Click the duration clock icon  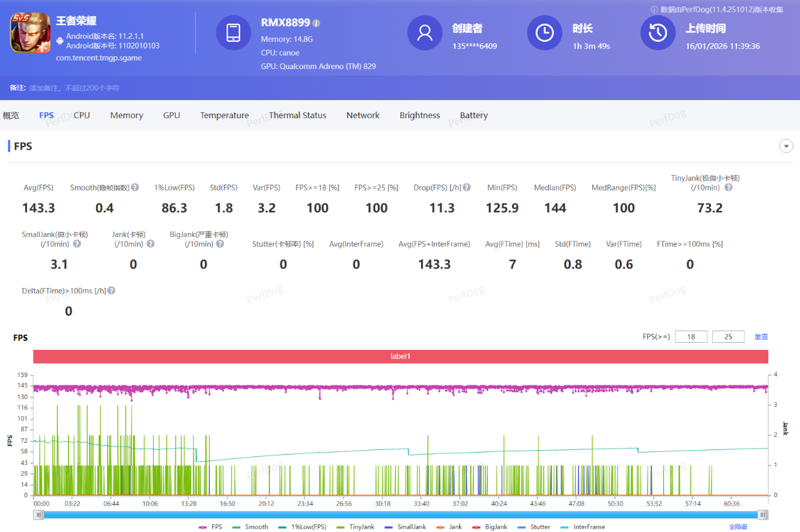click(x=544, y=32)
